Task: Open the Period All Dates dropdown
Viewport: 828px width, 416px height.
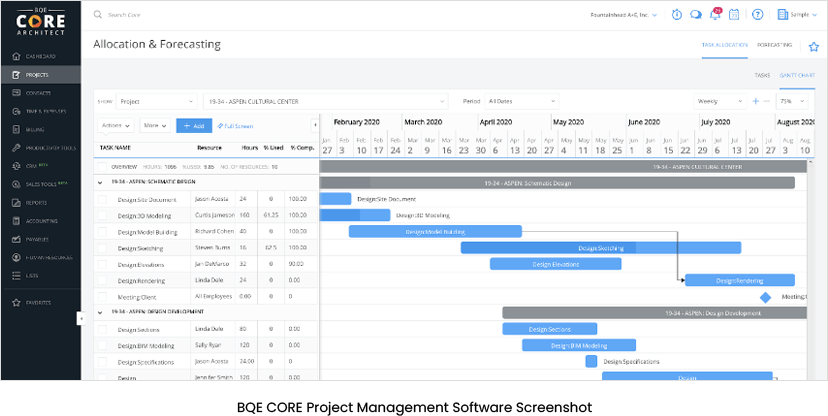Action: pos(522,101)
